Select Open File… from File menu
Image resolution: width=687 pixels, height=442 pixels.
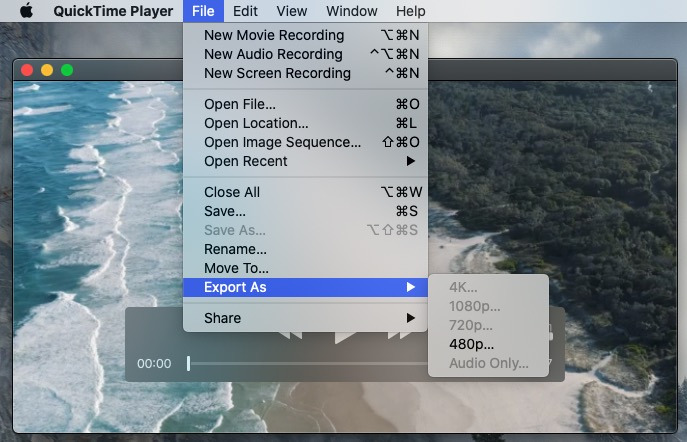(305, 104)
